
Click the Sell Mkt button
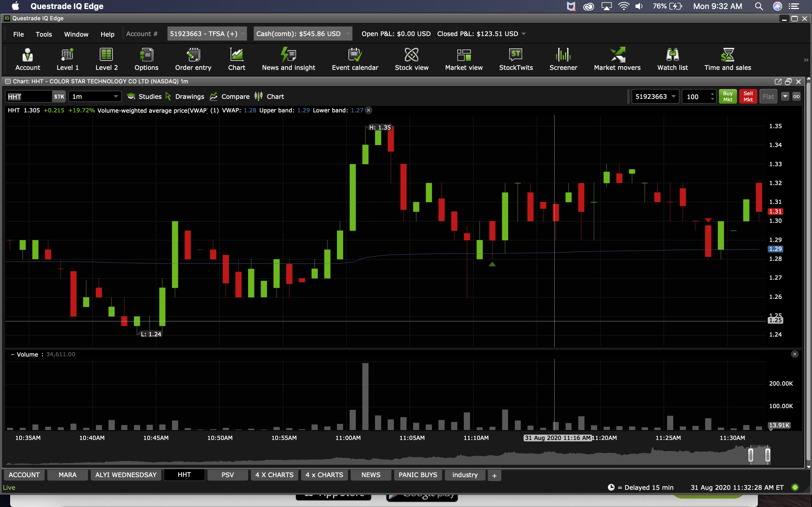748,97
